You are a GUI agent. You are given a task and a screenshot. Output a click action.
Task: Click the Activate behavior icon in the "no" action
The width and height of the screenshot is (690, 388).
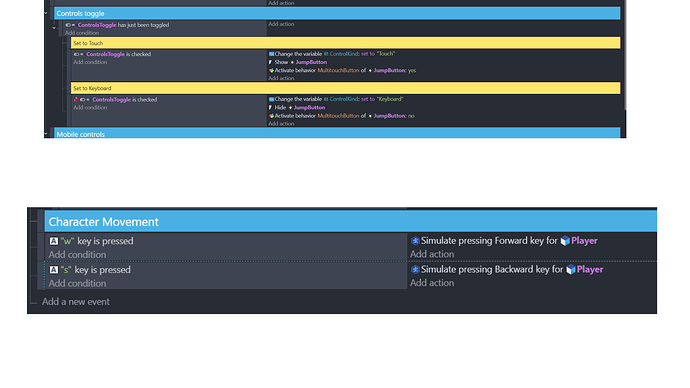(271, 116)
